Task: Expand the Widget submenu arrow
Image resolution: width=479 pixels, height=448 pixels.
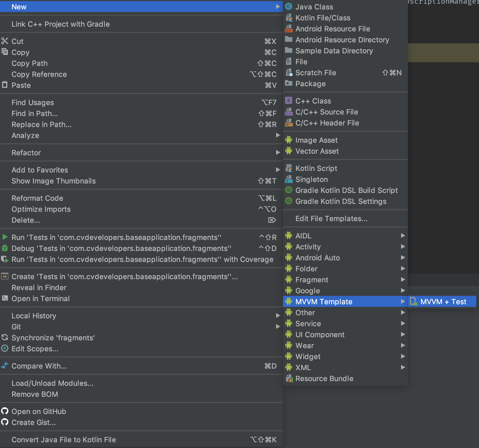Action: click(403, 356)
